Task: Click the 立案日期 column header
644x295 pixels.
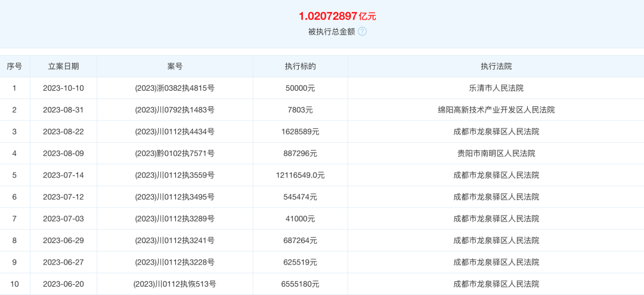Action: click(63, 66)
